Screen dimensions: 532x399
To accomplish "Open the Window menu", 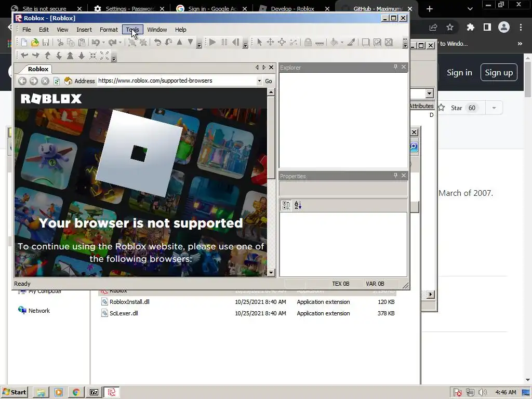I will coord(157,30).
